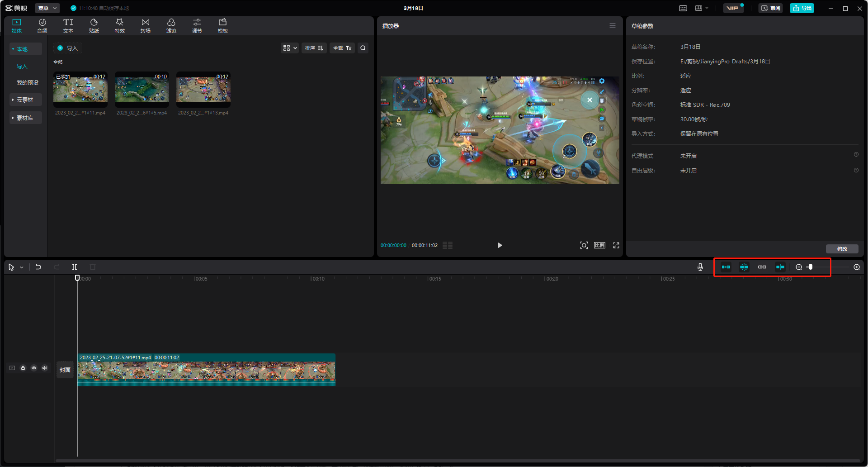
Task: Collapse the 本地 tree section
Action: [26, 49]
